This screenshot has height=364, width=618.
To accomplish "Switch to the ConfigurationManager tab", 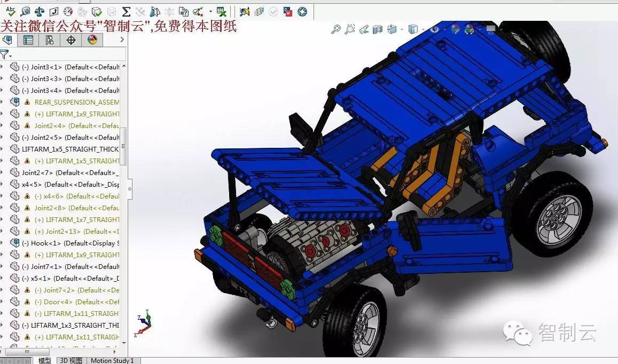I will point(49,40).
